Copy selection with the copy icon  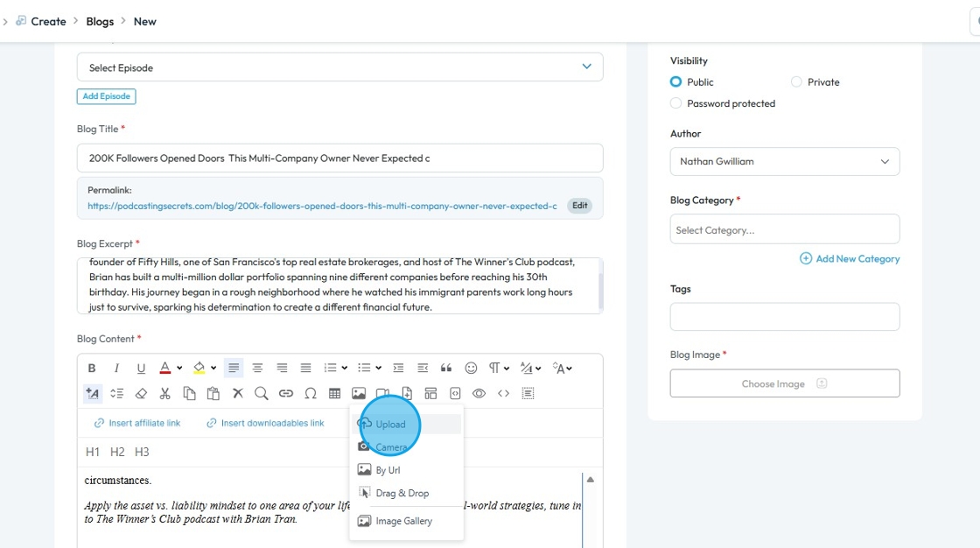[189, 393]
